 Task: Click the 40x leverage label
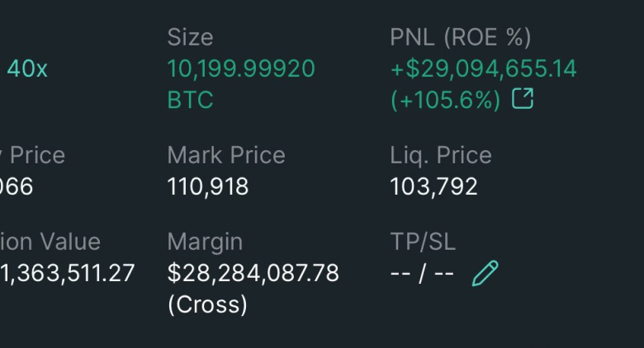click(x=27, y=68)
